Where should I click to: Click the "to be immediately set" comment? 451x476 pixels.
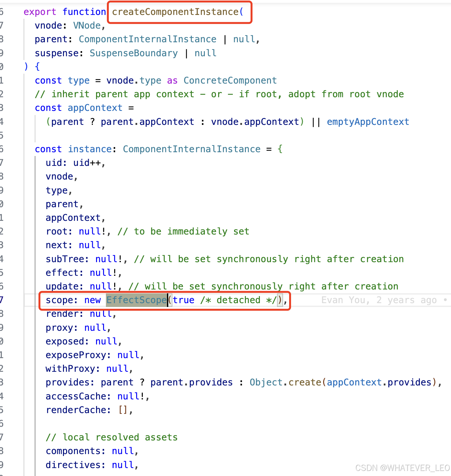(183, 232)
